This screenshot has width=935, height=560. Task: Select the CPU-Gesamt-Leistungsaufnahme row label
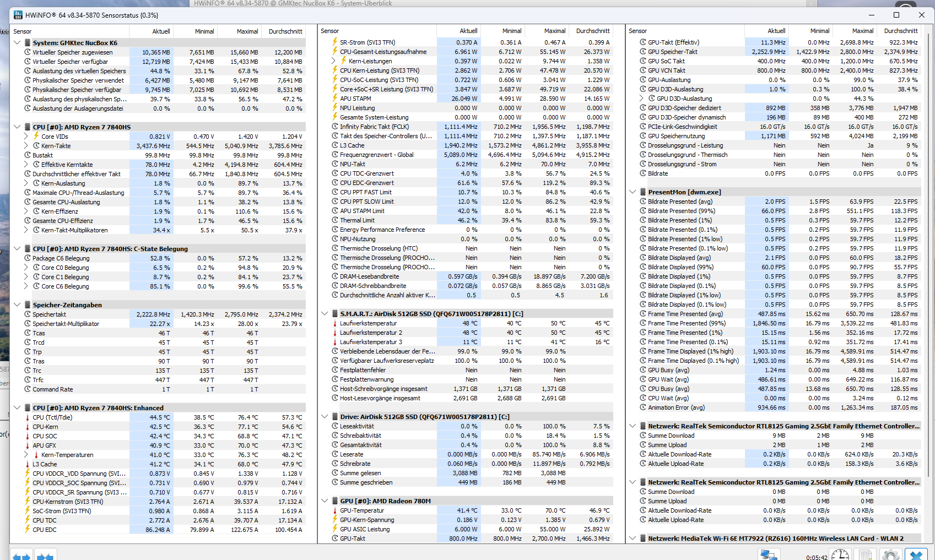pos(383,52)
